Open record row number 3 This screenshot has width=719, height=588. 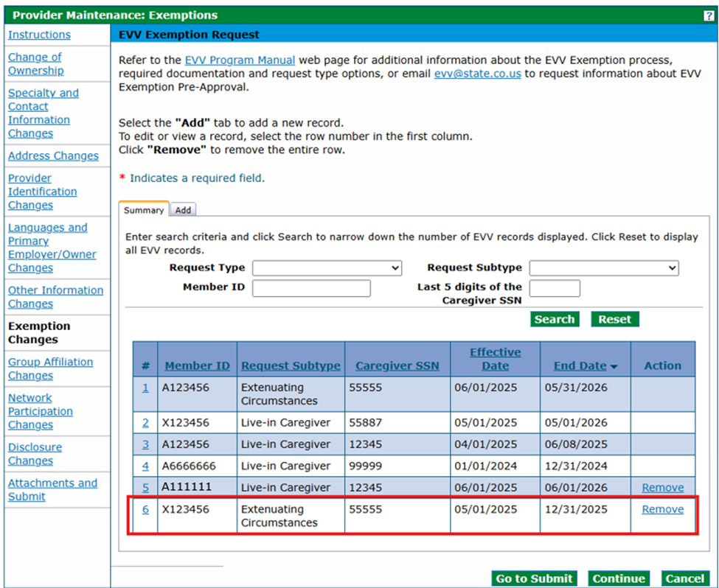click(x=145, y=444)
